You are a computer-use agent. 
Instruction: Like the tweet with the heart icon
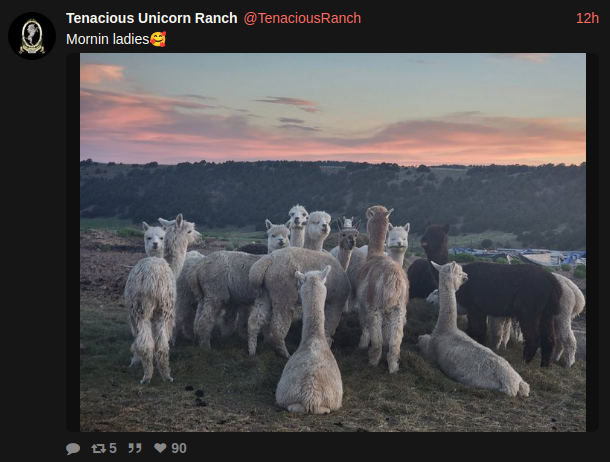[x=160, y=448]
